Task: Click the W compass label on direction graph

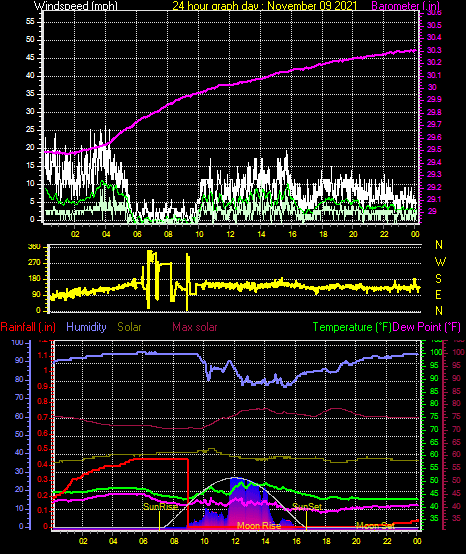Action: 440,262
